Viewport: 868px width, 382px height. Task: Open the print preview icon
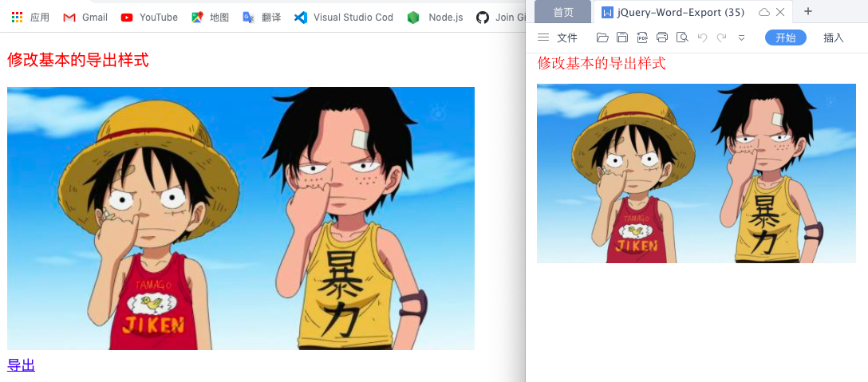[683, 37]
